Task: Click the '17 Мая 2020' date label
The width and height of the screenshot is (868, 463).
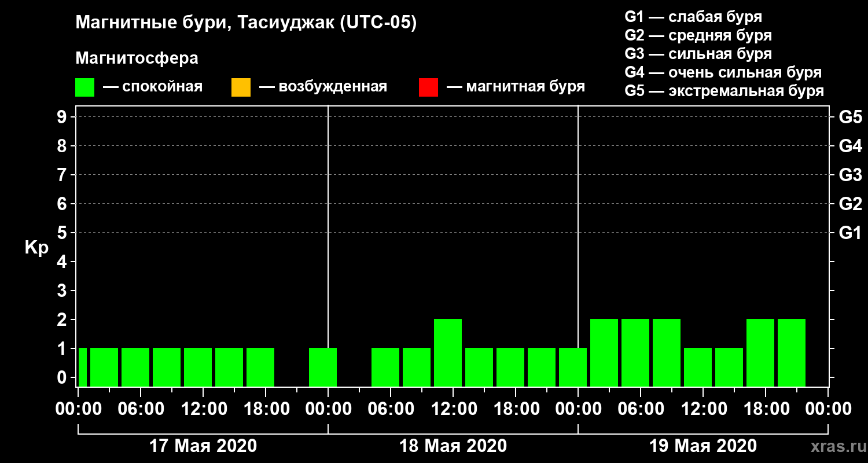Action: point(203,446)
